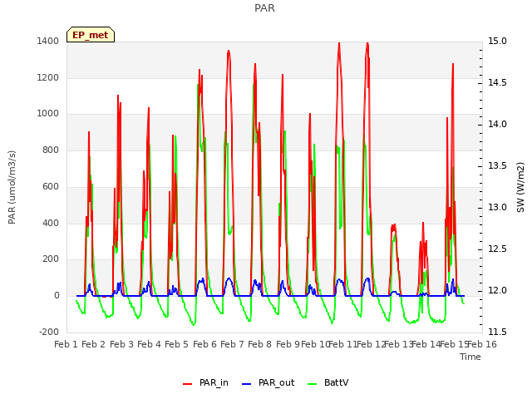This screenshot has width=532, height=399.
Task: Click the red PAR_in legend swatch
Action: 187,384
